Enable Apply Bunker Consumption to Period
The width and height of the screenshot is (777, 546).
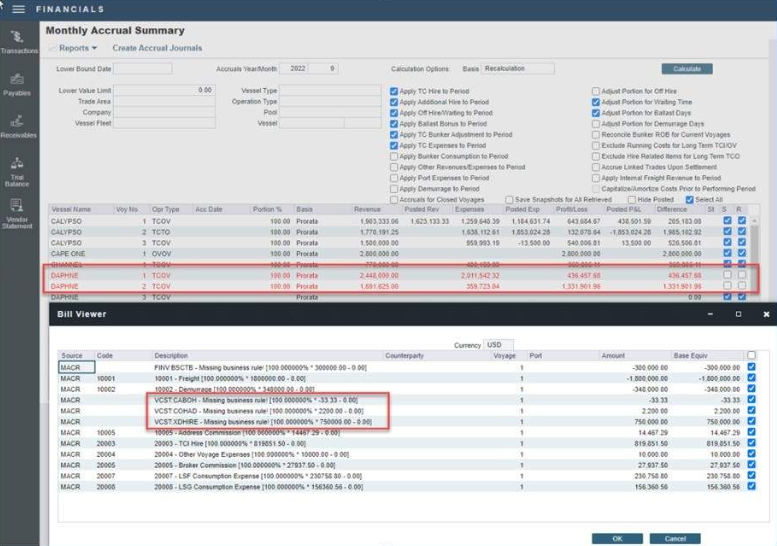click(x=394, y=156)
